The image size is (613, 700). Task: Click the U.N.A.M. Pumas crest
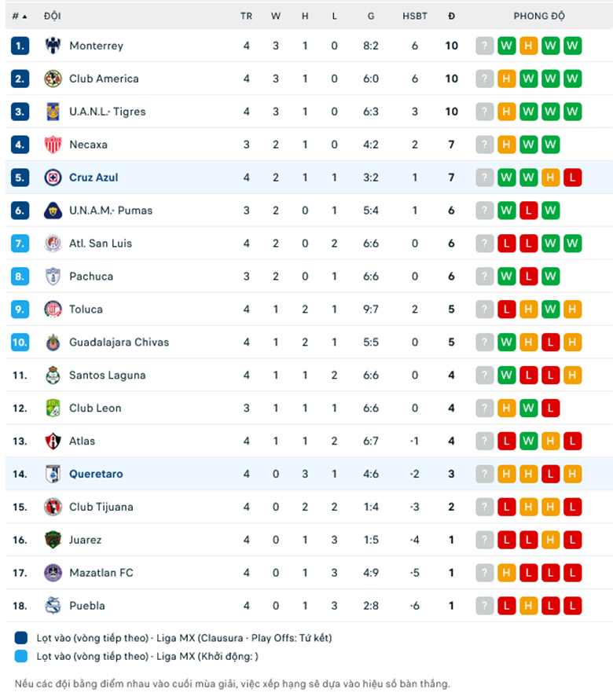pos(52,211)
